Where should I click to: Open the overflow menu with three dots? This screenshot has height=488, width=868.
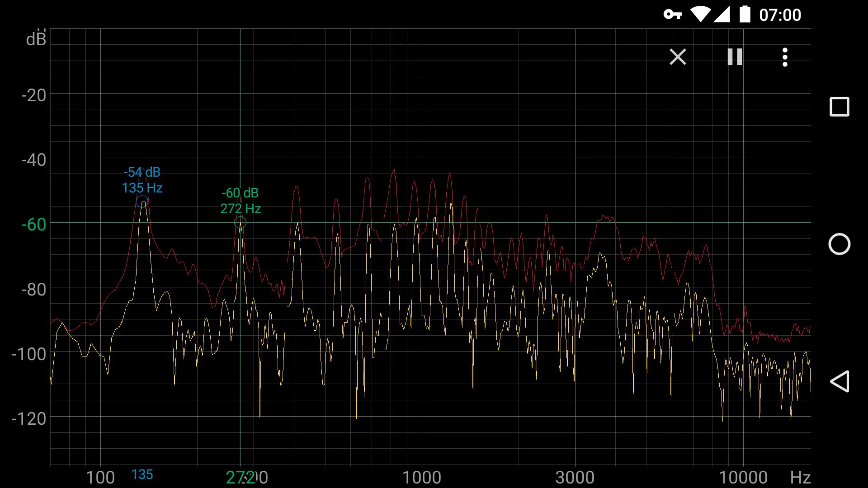coord(785,57)
